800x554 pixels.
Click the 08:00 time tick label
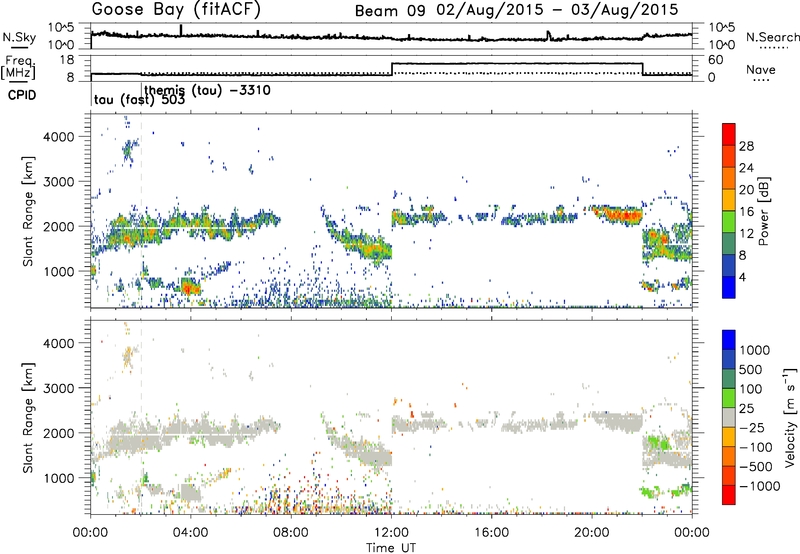pyautogui.click(x=291, y=533)
